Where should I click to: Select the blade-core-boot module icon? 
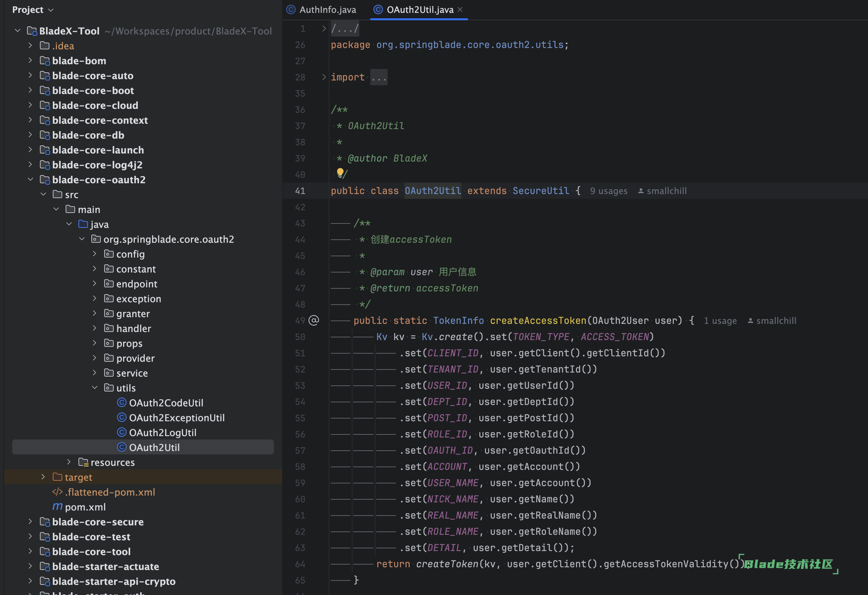click(45, 90)
